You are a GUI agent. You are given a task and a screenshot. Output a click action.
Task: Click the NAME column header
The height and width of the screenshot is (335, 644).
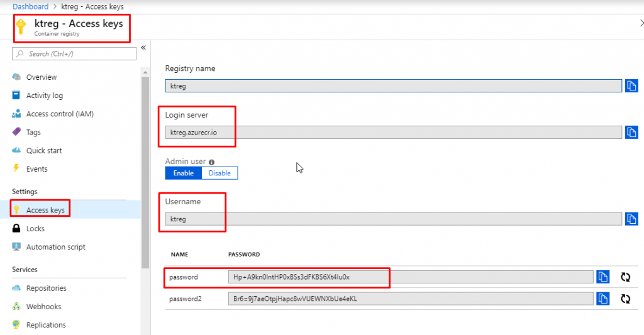(x=179, y=255)
